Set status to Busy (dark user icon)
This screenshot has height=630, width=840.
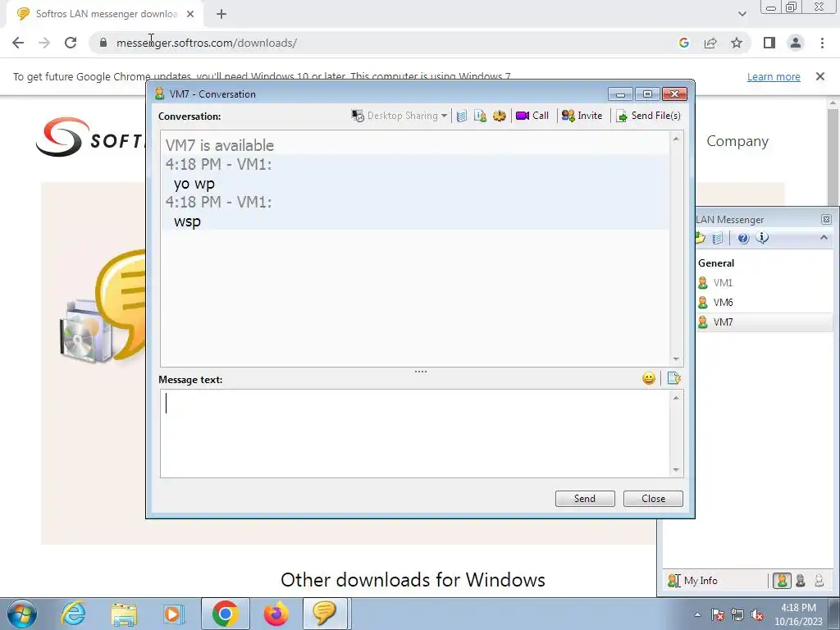point(801,581)
